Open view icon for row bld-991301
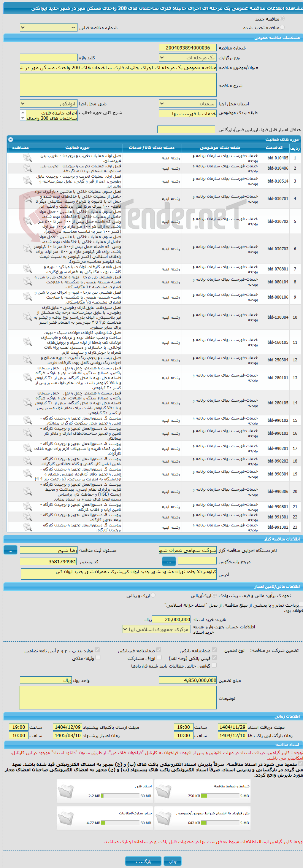 click(x=27, y=517)
